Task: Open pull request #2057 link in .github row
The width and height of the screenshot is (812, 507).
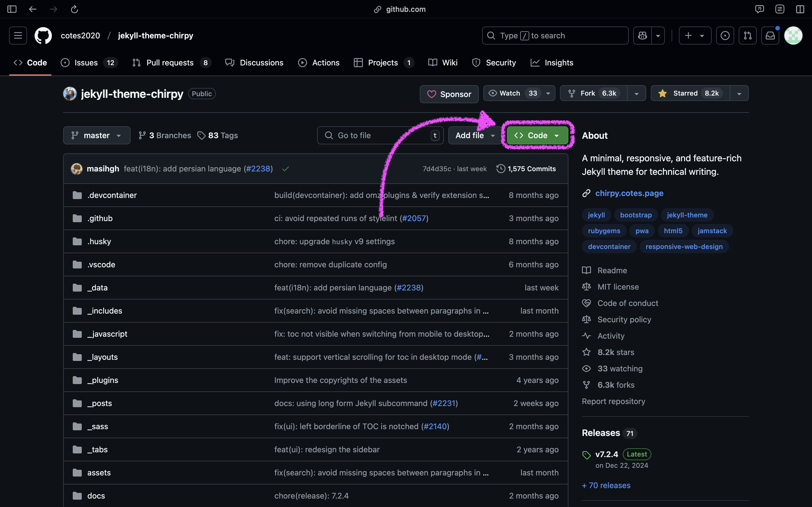Action: coord(414,218)
